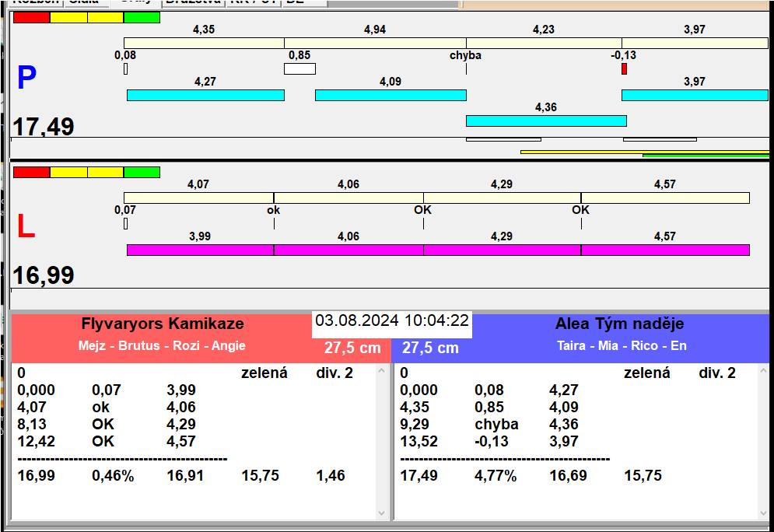The height and width of the screenshot is (532, 774).
Task: Click the red start light in lane L
Action: pos(31,172)
